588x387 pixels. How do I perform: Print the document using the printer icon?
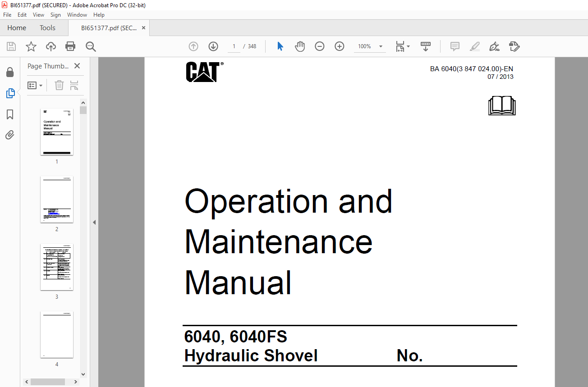click(70, 46)
